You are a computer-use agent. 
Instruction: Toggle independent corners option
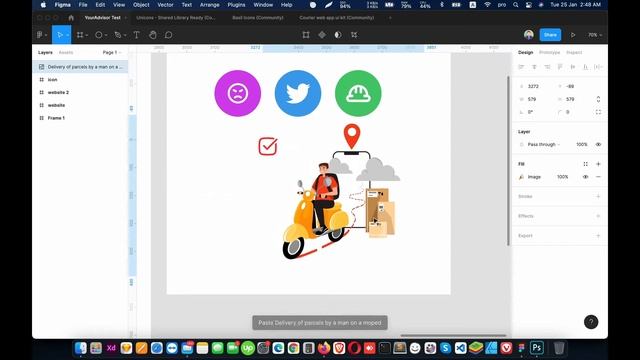(x=598, y=112)
